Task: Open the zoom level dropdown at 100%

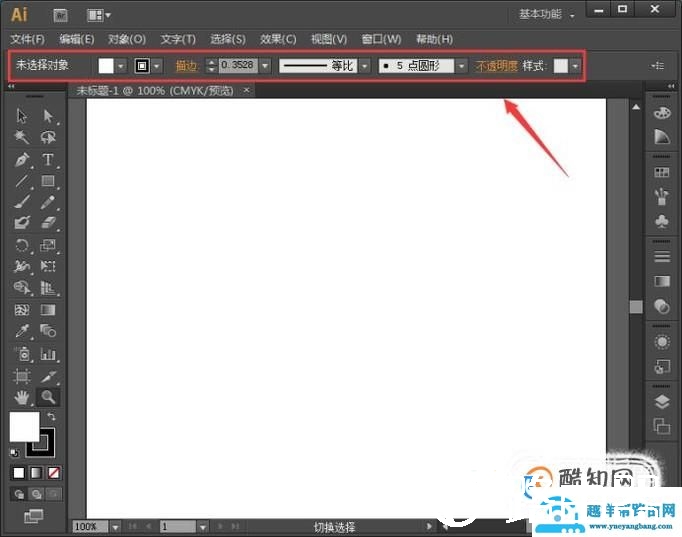Action: 115,527
